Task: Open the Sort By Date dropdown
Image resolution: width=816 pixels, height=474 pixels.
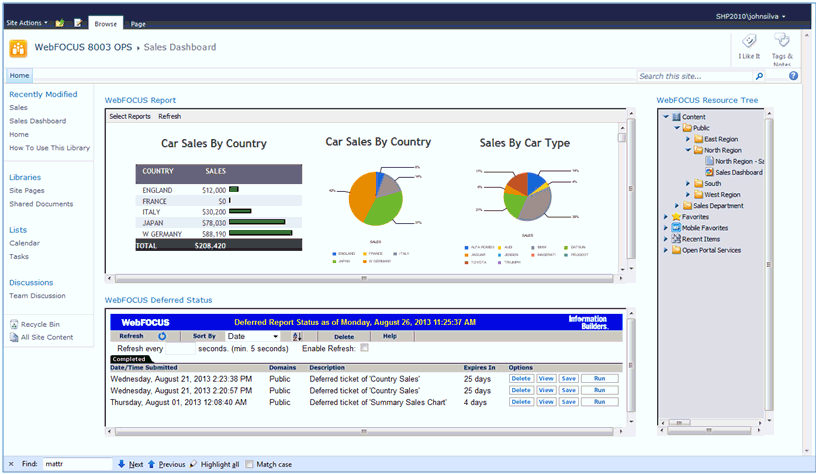Action: point(253,336)
